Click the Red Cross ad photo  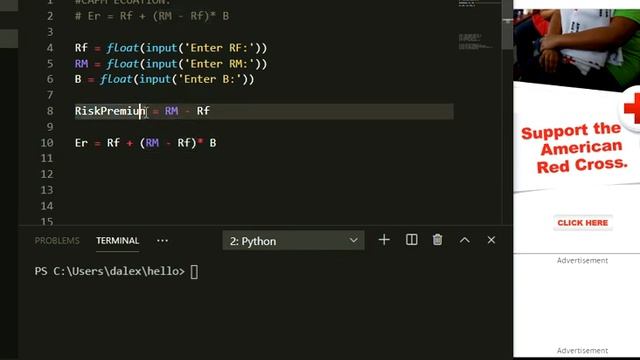click(x=576, y=49)
